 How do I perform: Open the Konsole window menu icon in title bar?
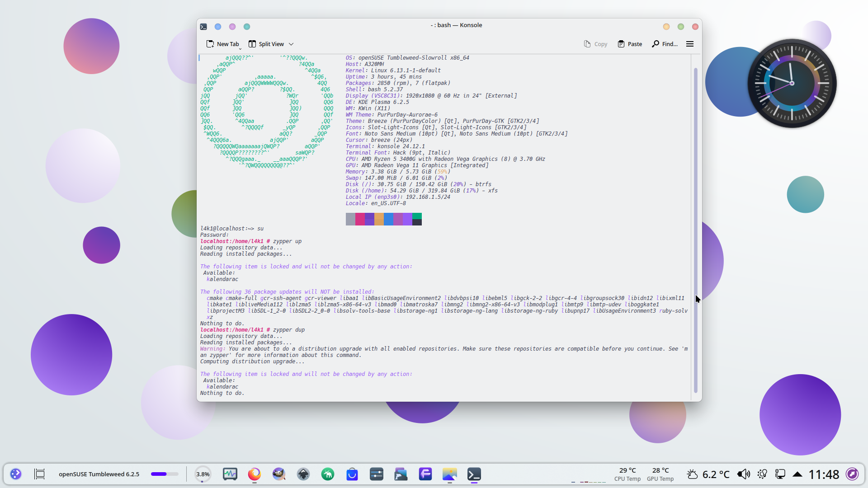(203, 27)
